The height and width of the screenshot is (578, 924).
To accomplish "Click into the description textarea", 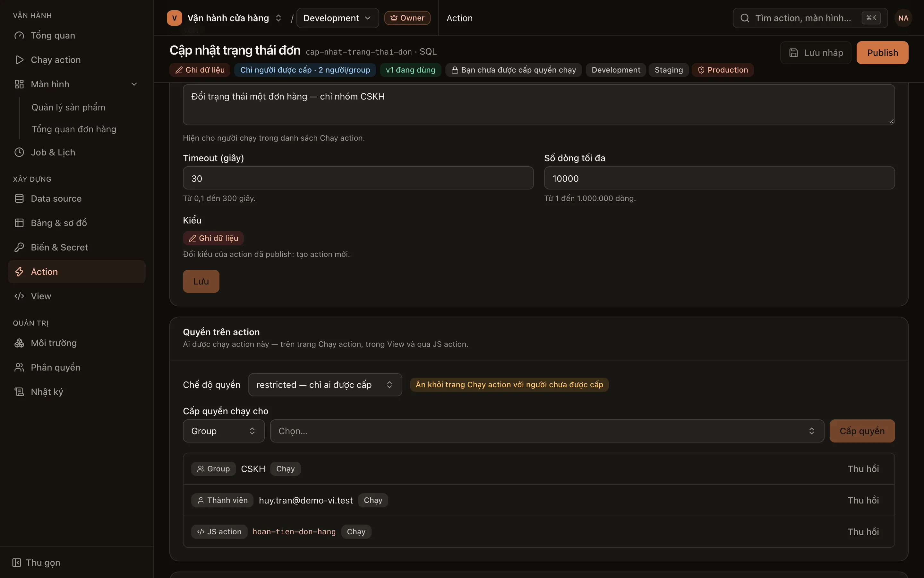I will (x=539, y=104).
